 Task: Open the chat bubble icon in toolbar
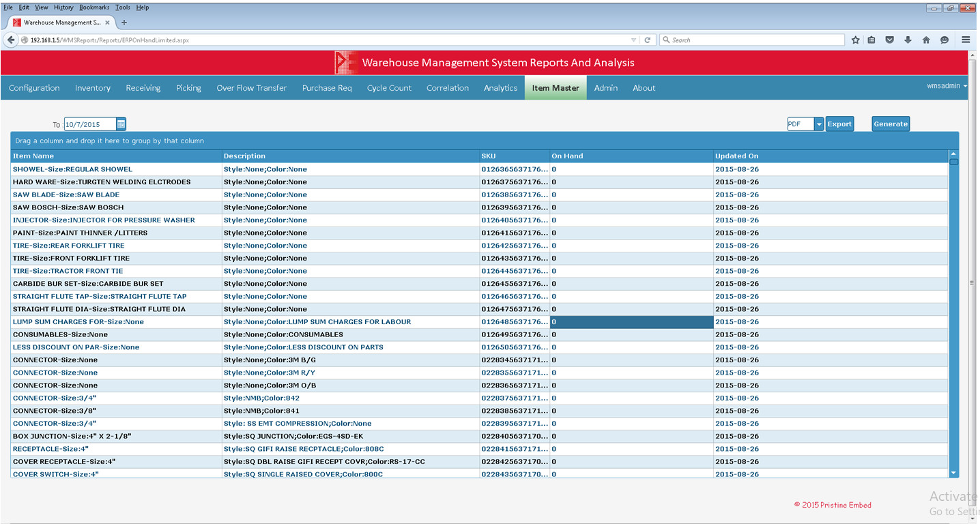945,40
